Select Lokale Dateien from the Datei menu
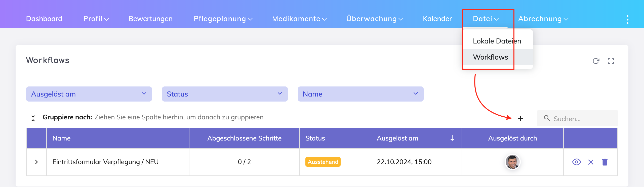 [497, 41]
